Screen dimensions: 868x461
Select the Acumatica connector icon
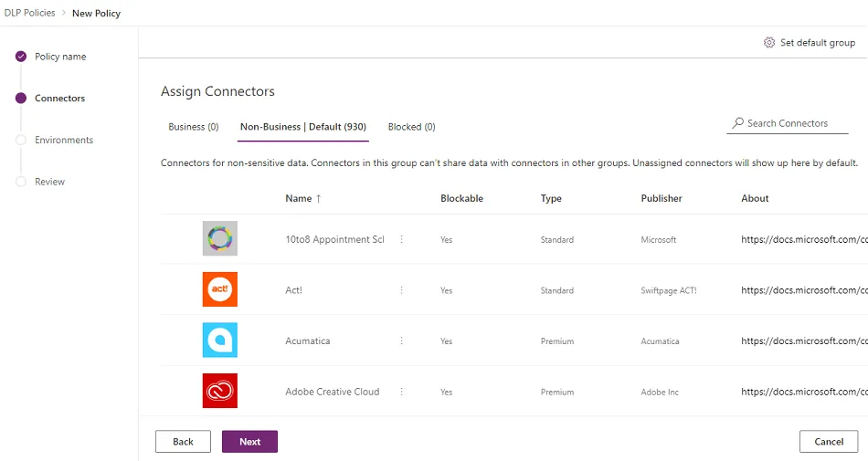tap(219, 340)
